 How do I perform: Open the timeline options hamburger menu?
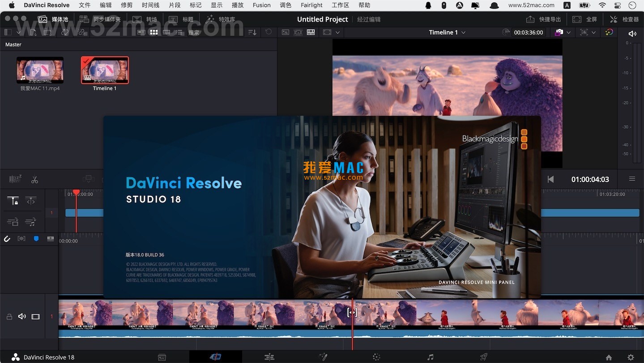(x=632, y=179)
